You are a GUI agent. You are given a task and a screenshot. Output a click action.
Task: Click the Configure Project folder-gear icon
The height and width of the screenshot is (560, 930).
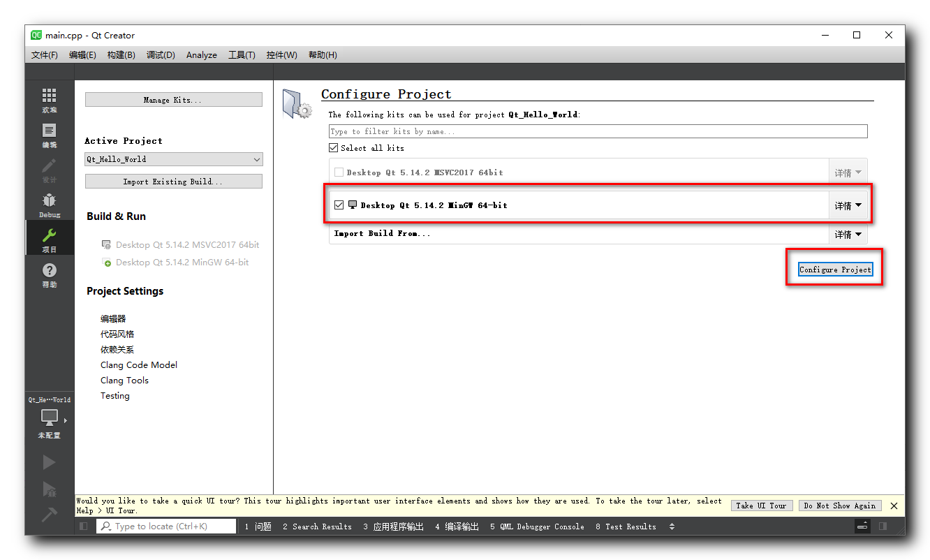[x=297, y=104]
